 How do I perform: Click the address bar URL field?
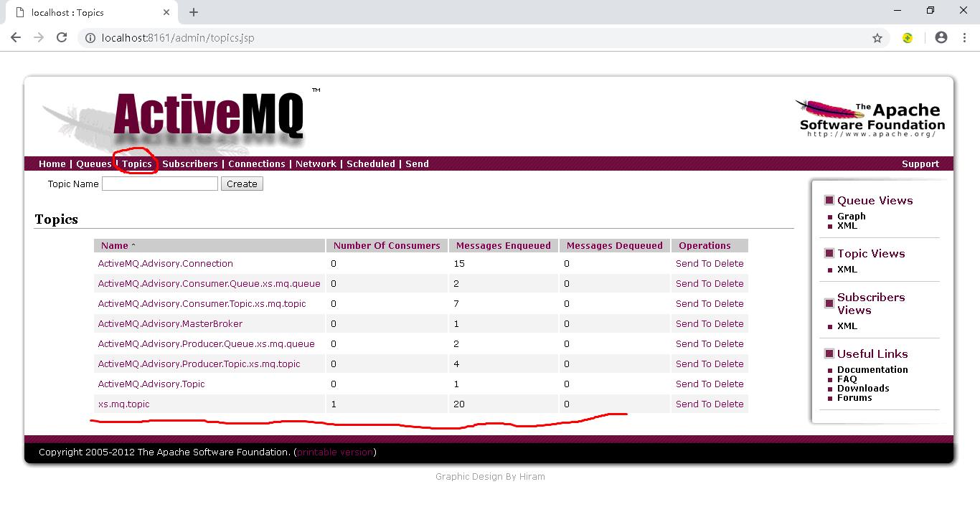(x=473, y=38)
